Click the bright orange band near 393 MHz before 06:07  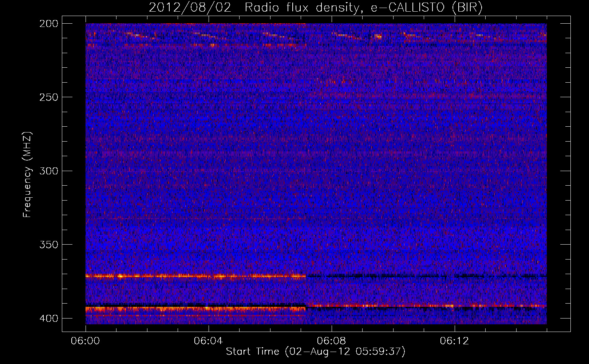pyautogui.click(x=195, y=309)
